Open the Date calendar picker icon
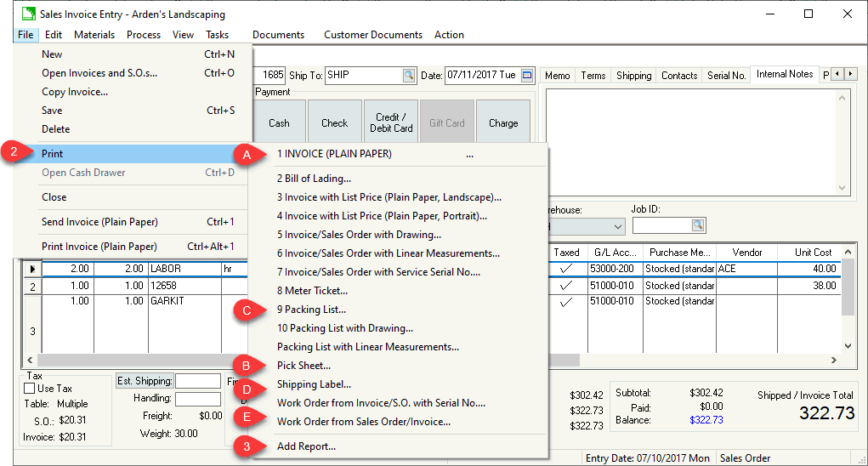 click(x=527, y=75)
